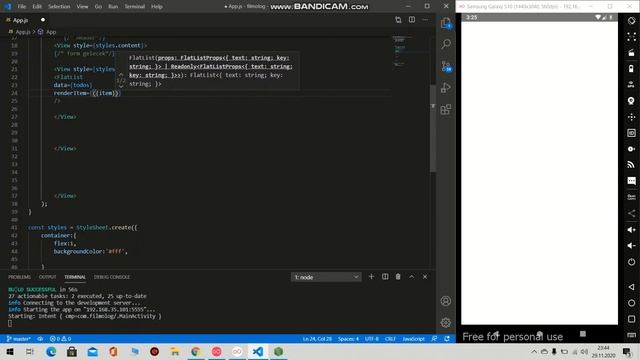The height and width of the screenshot is (360, 640).
Task: Open editor More Actions ellipsis
Action: [425, 20]
